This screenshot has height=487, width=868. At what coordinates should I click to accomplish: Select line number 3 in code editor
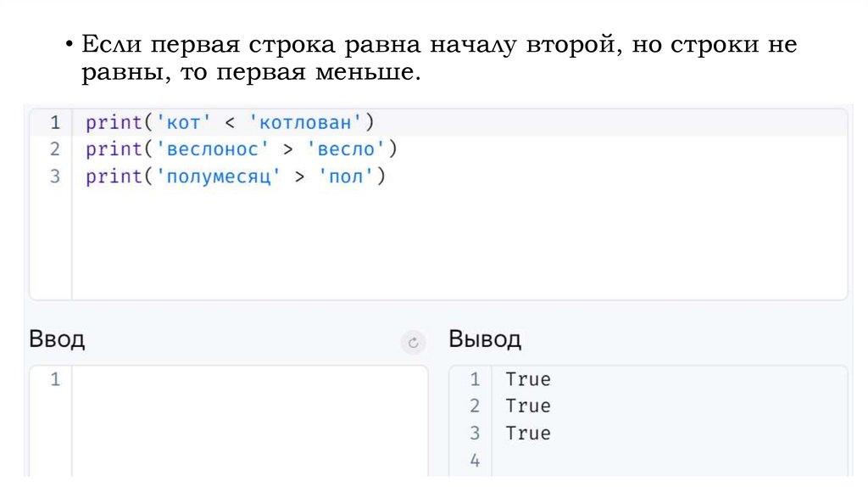pyautogui.click(x=55, y=176)
